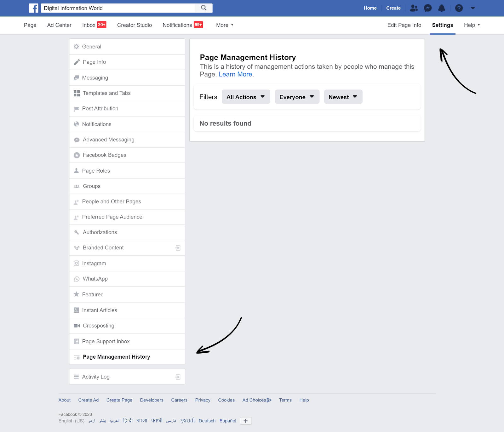Image resolution: width=504 pixels, height=432 pixels.
Task: Click the search magnifier icon
Action: tap(203, 8)
